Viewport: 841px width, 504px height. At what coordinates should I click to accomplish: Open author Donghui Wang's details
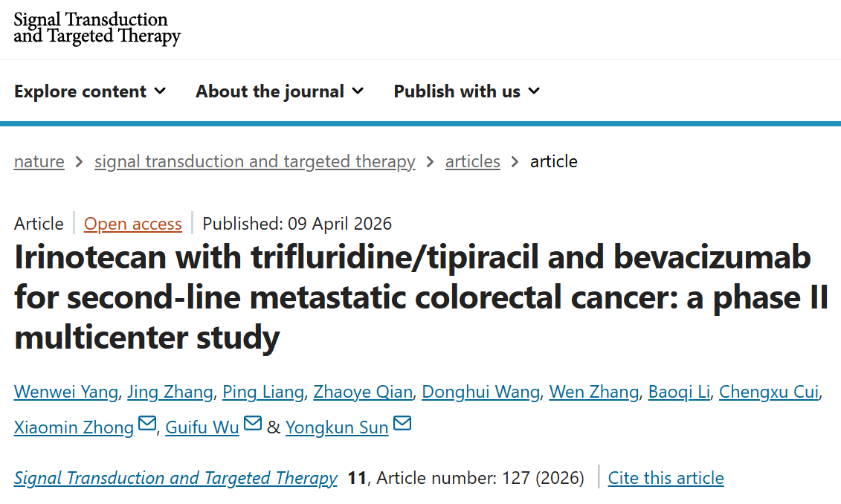click(x=480, y=392)
